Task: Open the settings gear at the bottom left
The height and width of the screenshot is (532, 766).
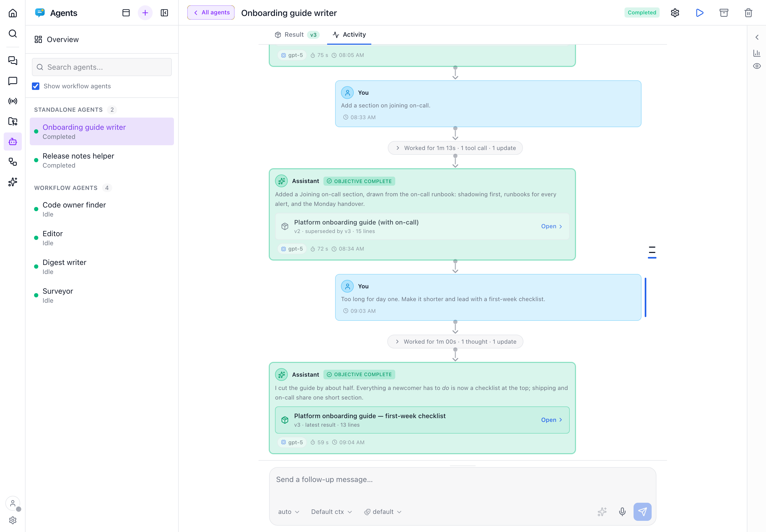Action: click(13, 520)
